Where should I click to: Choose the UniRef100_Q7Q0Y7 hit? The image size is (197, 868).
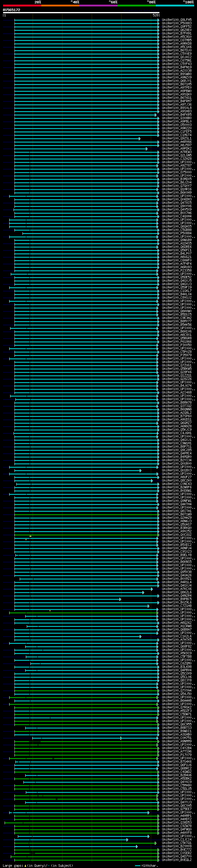(177, 186)
